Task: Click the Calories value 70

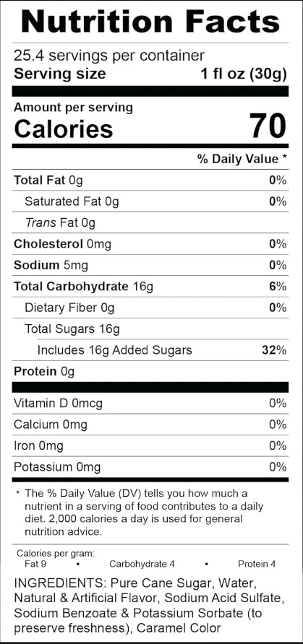Action: [268, 126]
